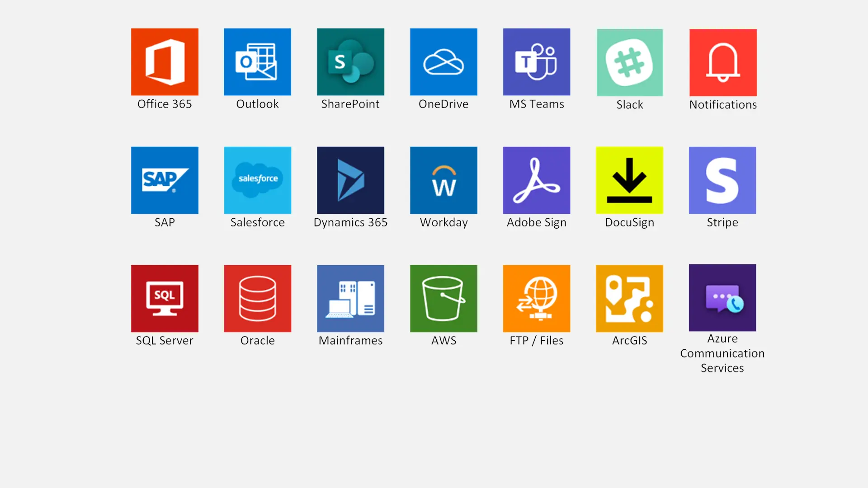Click the "Notifications" label text

pyautogui.click(x=723, y=104)
